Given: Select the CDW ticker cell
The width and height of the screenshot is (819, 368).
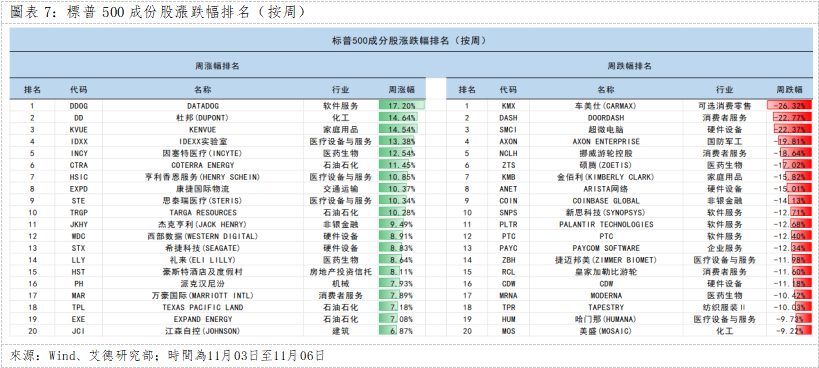Looking at the screenshot, I should pos(508,284).
